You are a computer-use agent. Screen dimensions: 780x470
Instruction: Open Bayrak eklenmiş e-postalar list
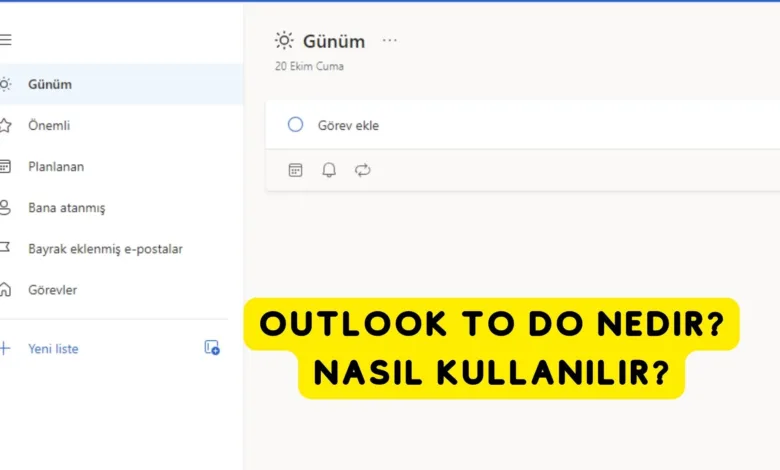105,249
